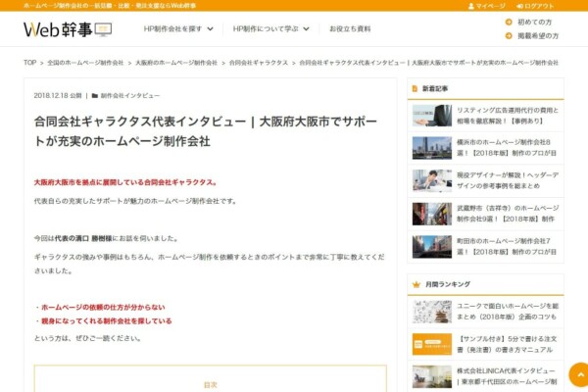Image resolution: width=588 pixels, height=392 pixels.
Task: Go to 初めての方 link
Action: click(x=534, y=23)
